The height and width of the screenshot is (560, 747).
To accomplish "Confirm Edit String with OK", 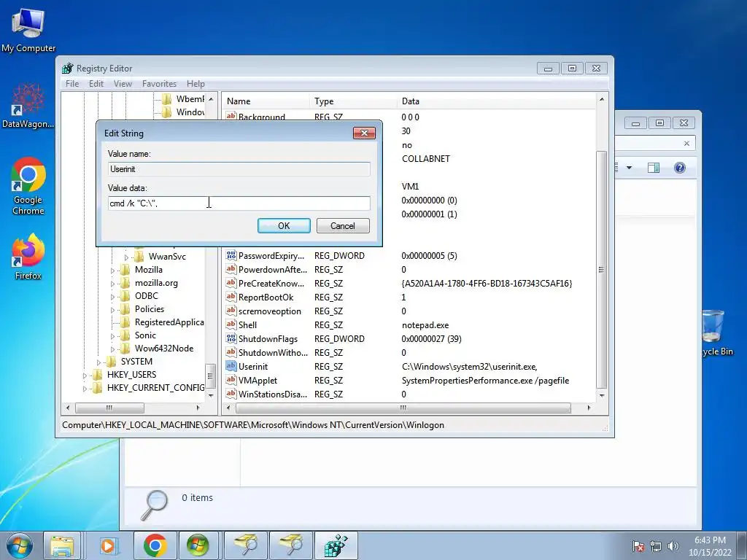I will coord(284,226).
